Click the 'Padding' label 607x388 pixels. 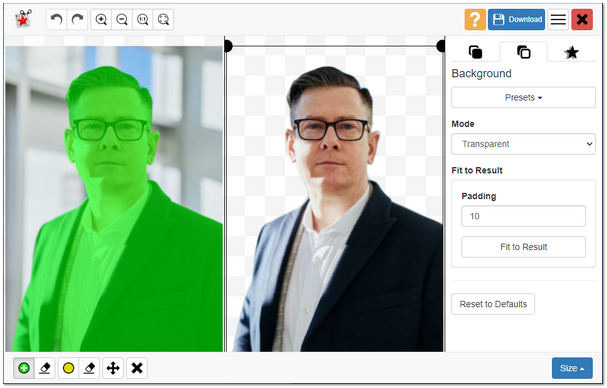pos(479,196)
